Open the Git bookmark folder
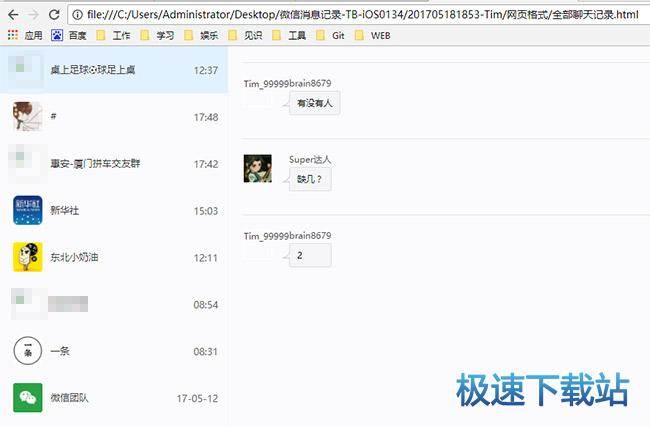Image resolution: width=650 pixels, height=427 pixels. 330,35
